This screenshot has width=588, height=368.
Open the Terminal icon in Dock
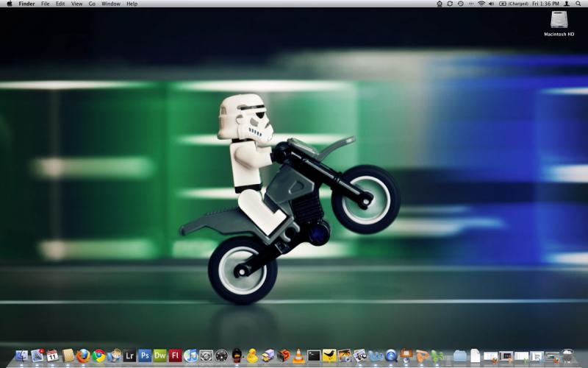[314, 355]
